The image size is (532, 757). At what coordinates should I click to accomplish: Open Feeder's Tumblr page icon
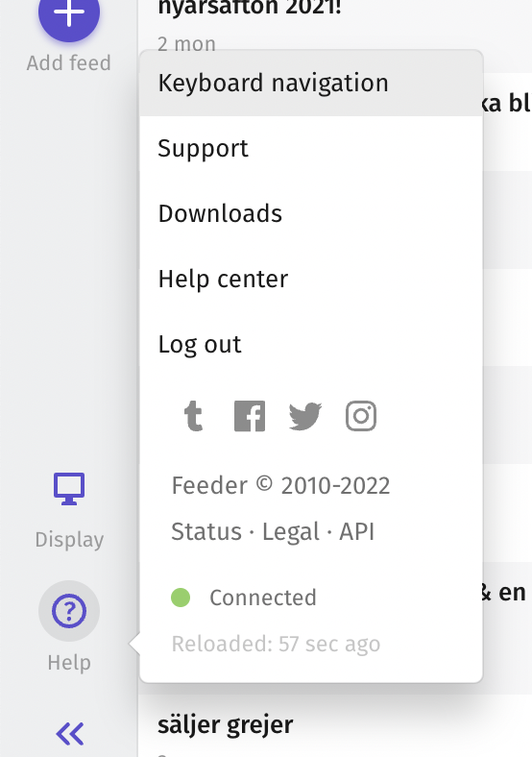pyautogui.click(x=194, y=416)
